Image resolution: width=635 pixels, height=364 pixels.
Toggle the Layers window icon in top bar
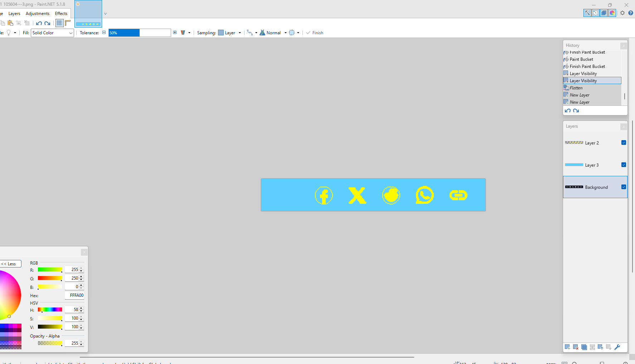coord(604,13)
